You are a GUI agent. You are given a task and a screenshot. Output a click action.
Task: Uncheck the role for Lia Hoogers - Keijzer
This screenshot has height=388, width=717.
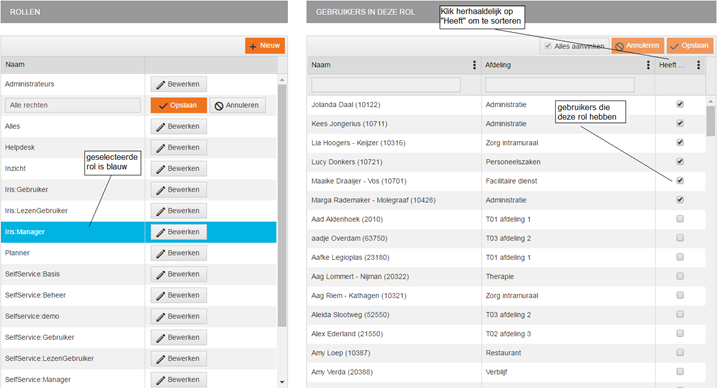point(680,143)
